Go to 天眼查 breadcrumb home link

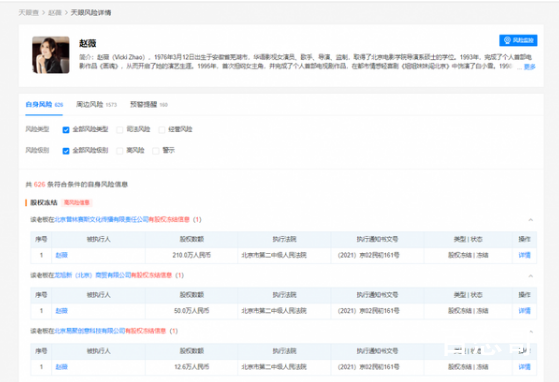click(x=29, y=13)
